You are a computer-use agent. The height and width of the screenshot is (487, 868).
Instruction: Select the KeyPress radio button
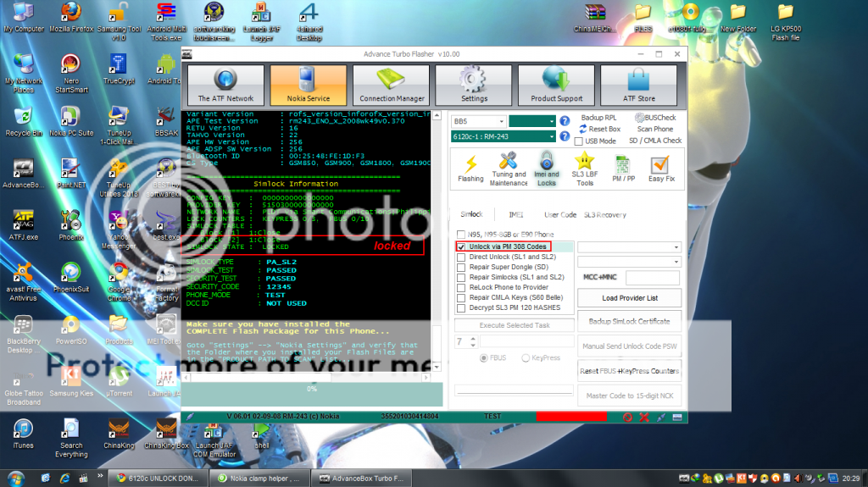tap(526, 358)
